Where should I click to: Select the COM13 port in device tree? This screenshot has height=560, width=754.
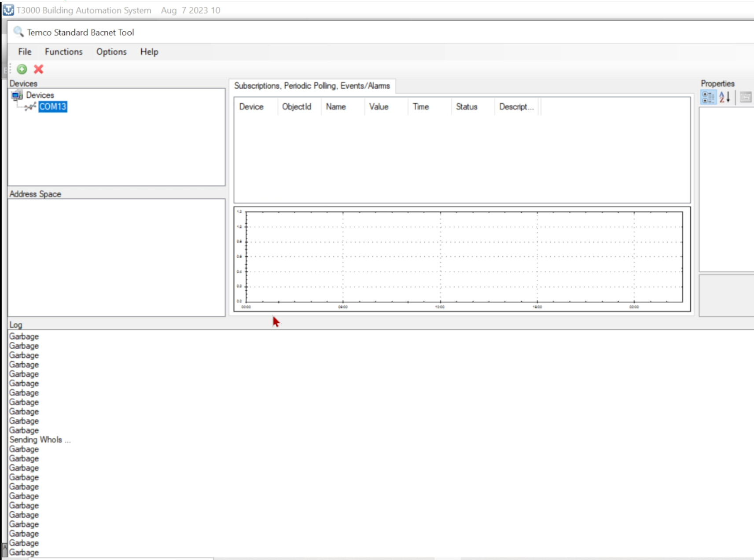click(52, 106)
